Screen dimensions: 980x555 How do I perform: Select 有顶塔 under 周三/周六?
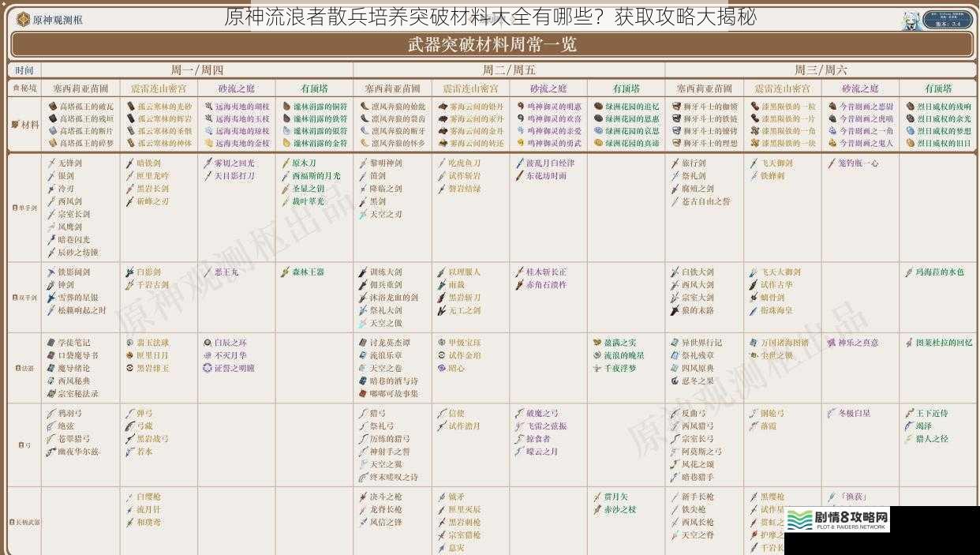(x=938, y=88)
